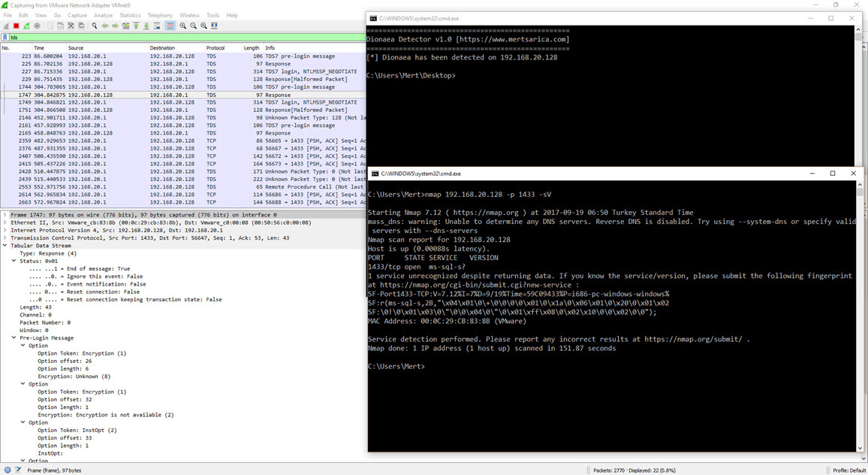Go to specified packet icon
Image resolution: width=868 pixels, height=475 pixels.
point(125,26)
